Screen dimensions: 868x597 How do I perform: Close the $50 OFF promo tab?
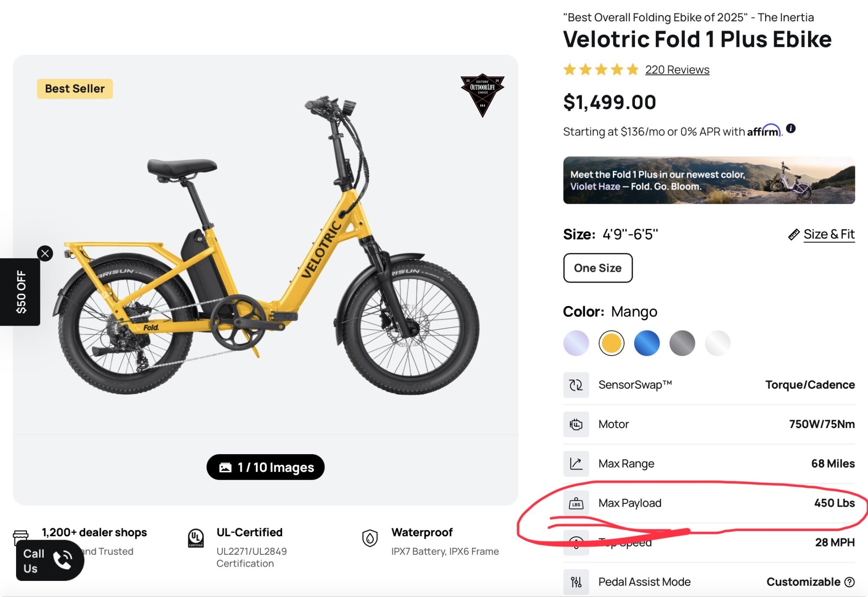[45, 254]
